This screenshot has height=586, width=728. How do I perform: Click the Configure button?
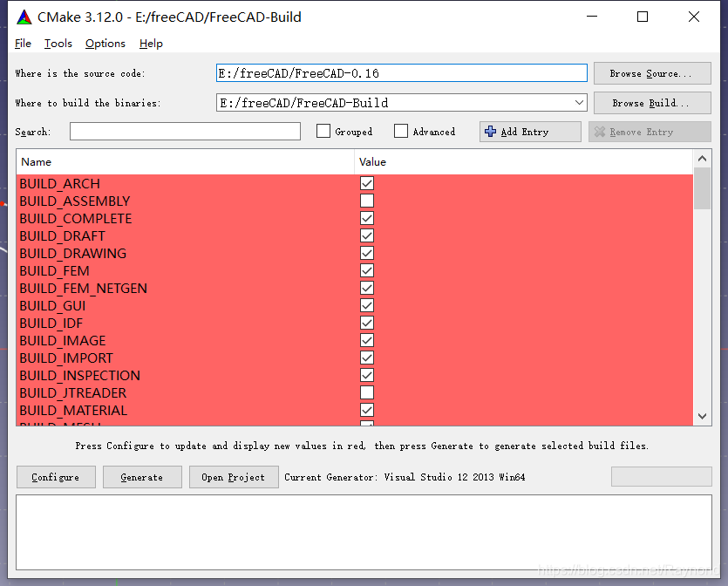(56, 477)
